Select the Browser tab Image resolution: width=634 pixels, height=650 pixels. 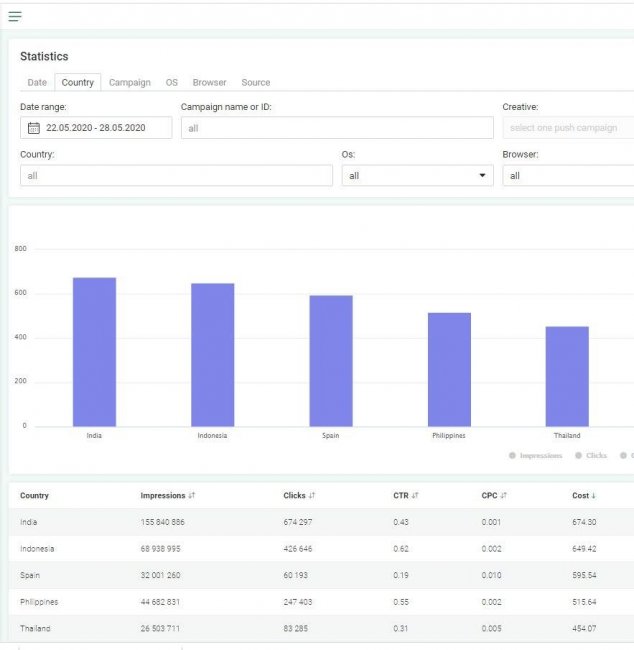point(209,82)
